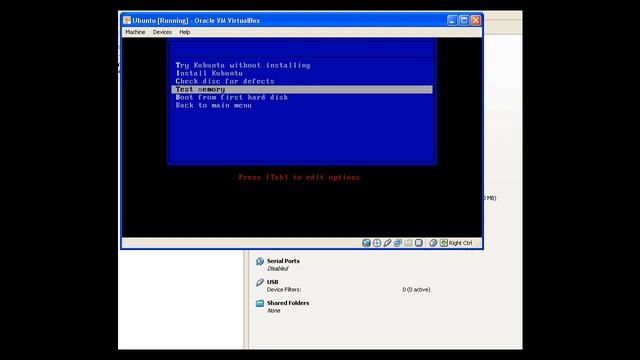Click Press [Tab] to edit options text

299,177
